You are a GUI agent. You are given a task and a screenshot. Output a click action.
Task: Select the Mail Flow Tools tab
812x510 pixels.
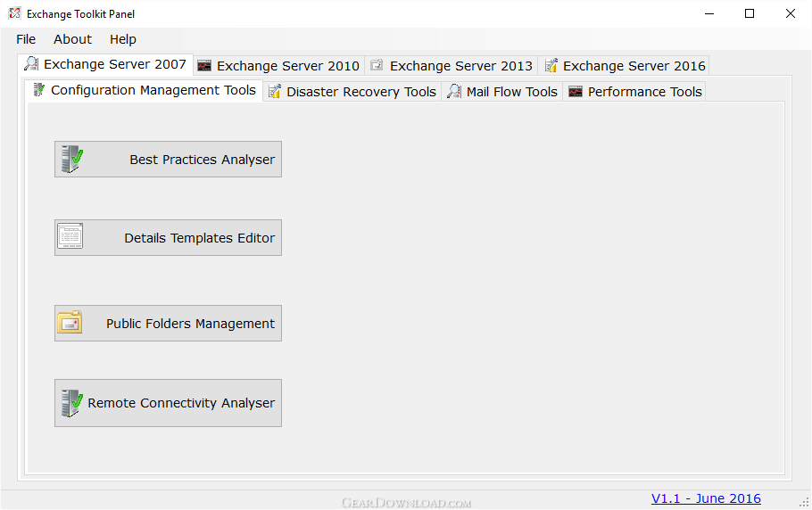(502, 92)
